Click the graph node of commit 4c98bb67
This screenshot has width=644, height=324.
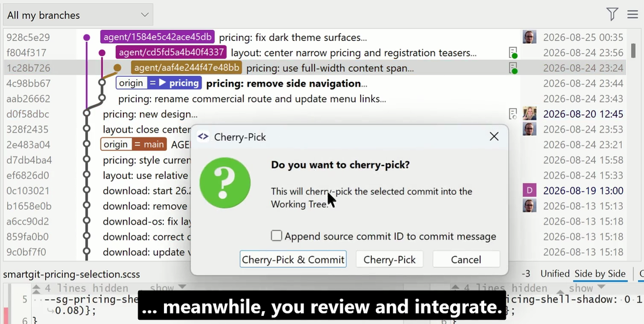(x=102, y=83)
